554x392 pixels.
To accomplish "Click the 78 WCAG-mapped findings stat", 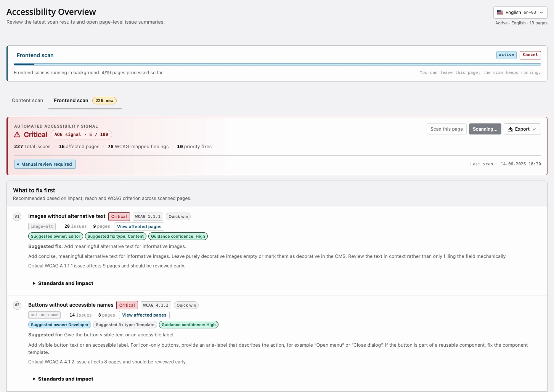I will 138,147.
